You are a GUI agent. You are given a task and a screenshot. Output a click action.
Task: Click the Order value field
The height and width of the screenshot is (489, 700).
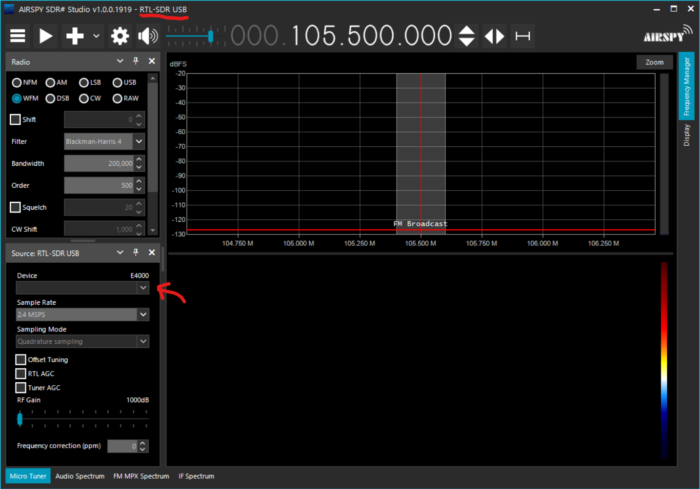[99, 185]
